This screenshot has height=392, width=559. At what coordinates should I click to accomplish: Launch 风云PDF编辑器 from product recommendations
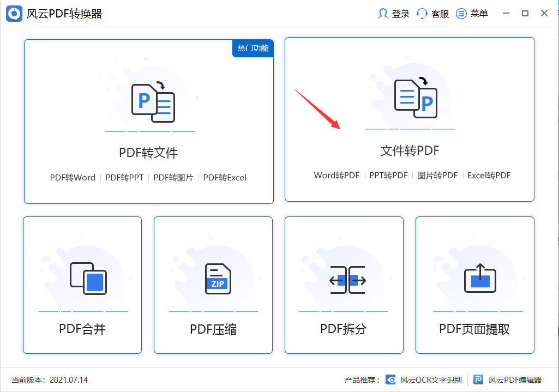pyautogui.click(x=478, y=380)
